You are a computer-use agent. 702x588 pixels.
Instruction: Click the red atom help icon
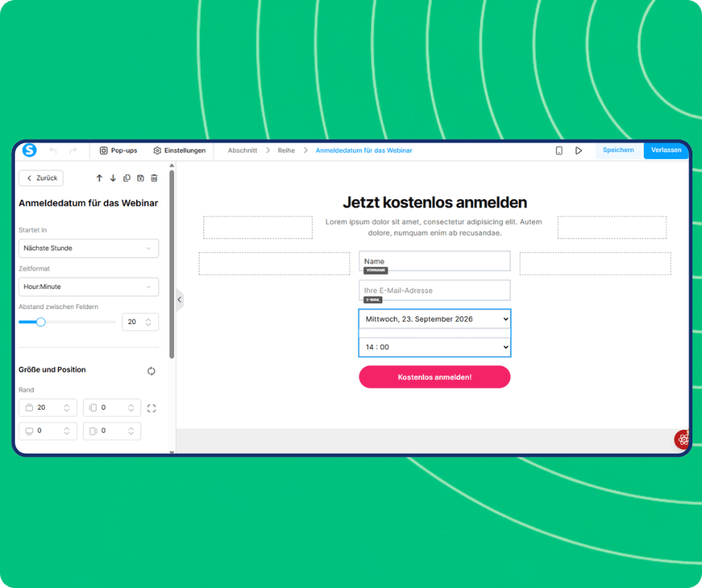pos(683,440)
